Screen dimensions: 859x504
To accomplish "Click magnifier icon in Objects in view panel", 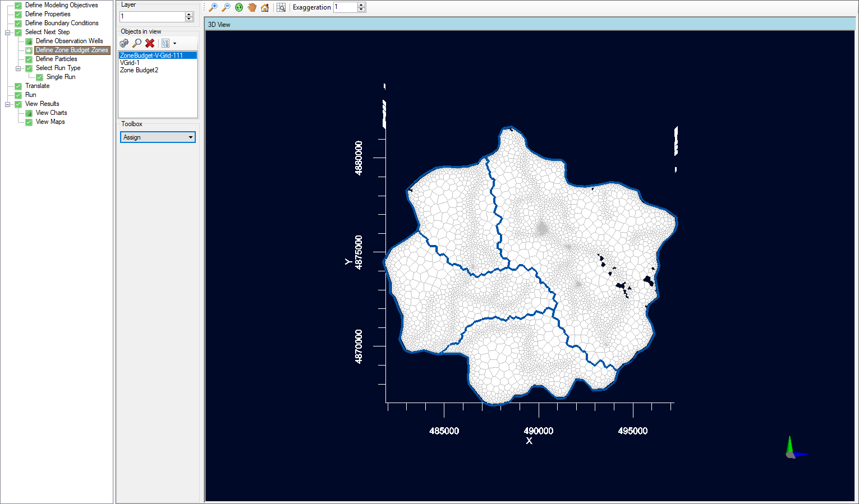I will tap(137, 43).
